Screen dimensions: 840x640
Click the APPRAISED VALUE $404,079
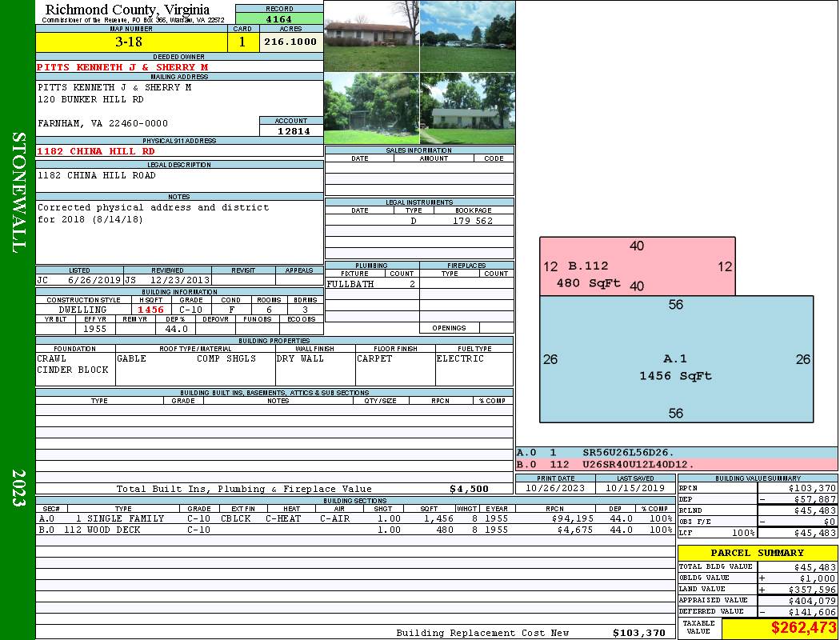tap(812, 600)
